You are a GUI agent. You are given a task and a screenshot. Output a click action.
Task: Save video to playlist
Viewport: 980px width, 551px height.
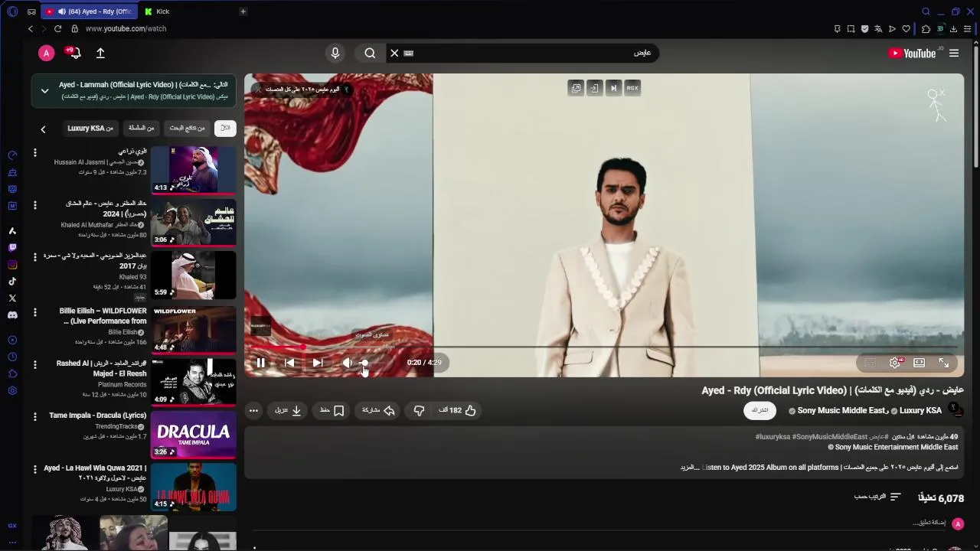point(332,410)
